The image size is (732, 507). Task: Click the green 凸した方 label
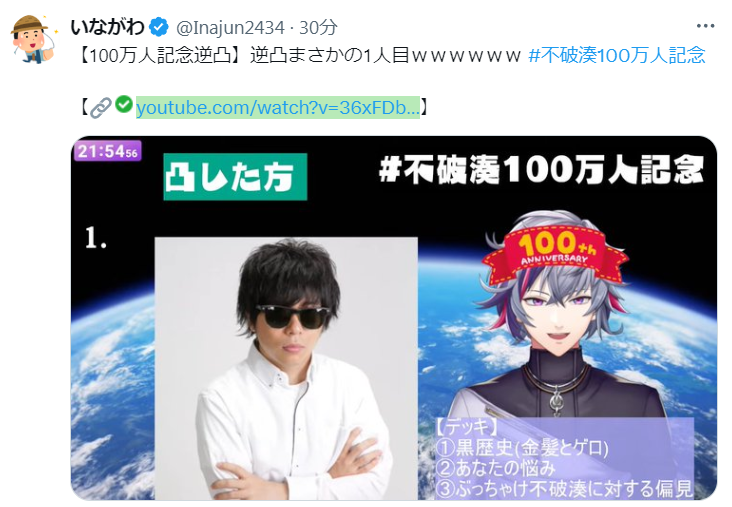[x=235, y=177]
